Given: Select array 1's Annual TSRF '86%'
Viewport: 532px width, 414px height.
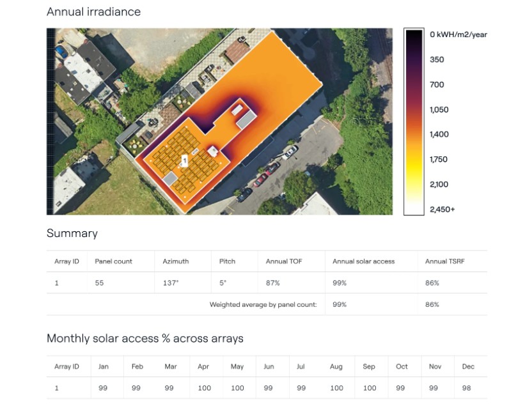Looking at the screenshot, I should 432,283.
